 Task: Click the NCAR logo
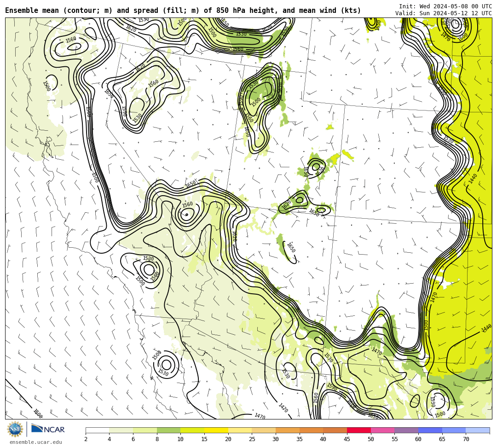point(48,429)
